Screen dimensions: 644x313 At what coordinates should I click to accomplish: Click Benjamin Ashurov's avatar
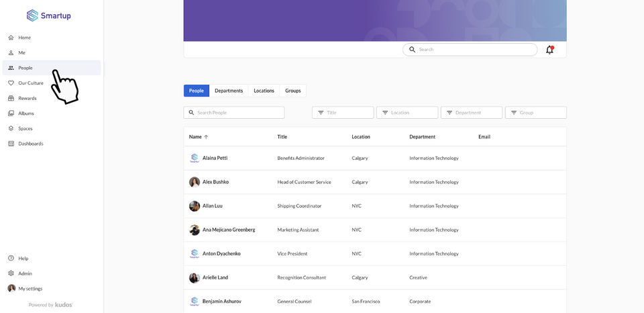point(195,302)
